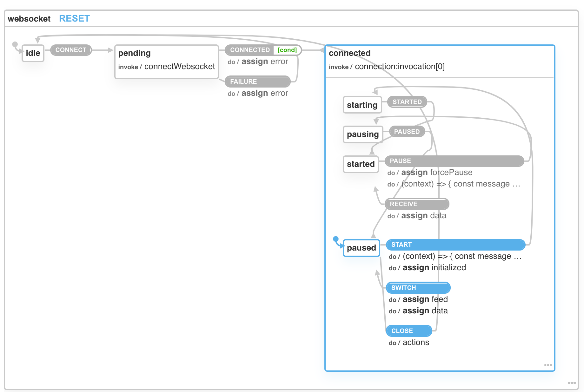
Task: Fire the START event
Action: [x=455, y=245]
